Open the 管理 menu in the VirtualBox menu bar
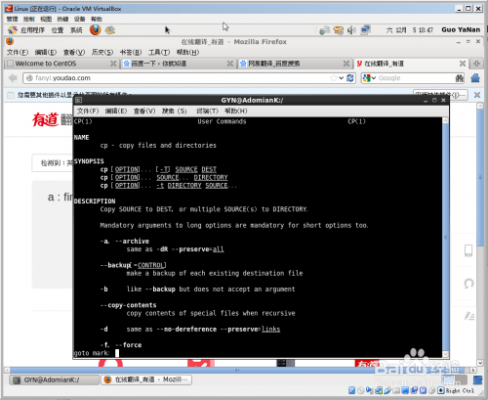488x400 pixels. pyautogui.click(x=12, y=19)
